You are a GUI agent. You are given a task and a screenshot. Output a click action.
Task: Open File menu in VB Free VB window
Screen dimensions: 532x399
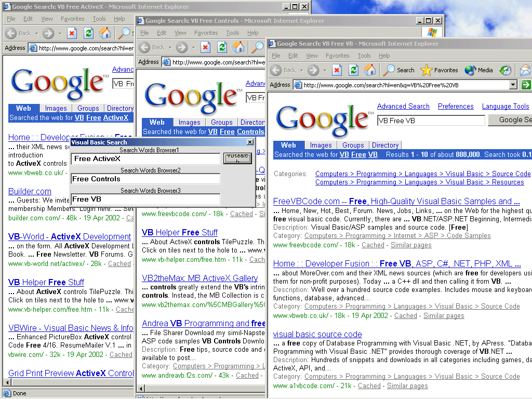[276, 56]
